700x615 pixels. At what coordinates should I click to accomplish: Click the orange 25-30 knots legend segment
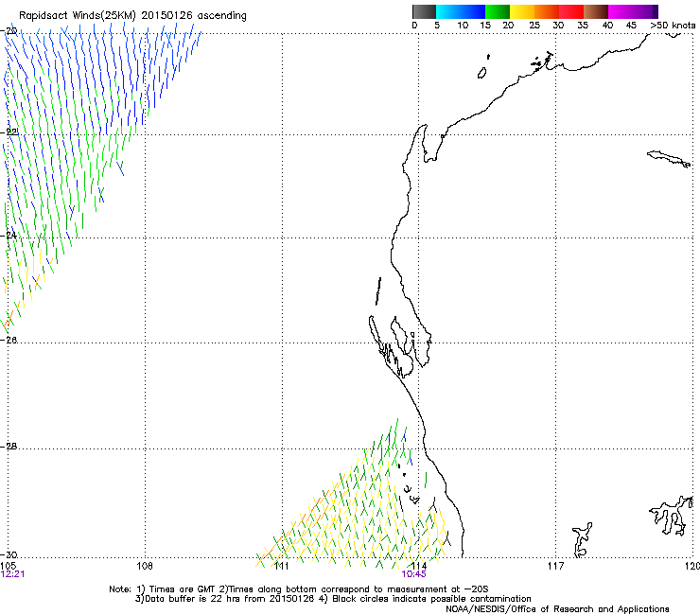tap(547, 11)
